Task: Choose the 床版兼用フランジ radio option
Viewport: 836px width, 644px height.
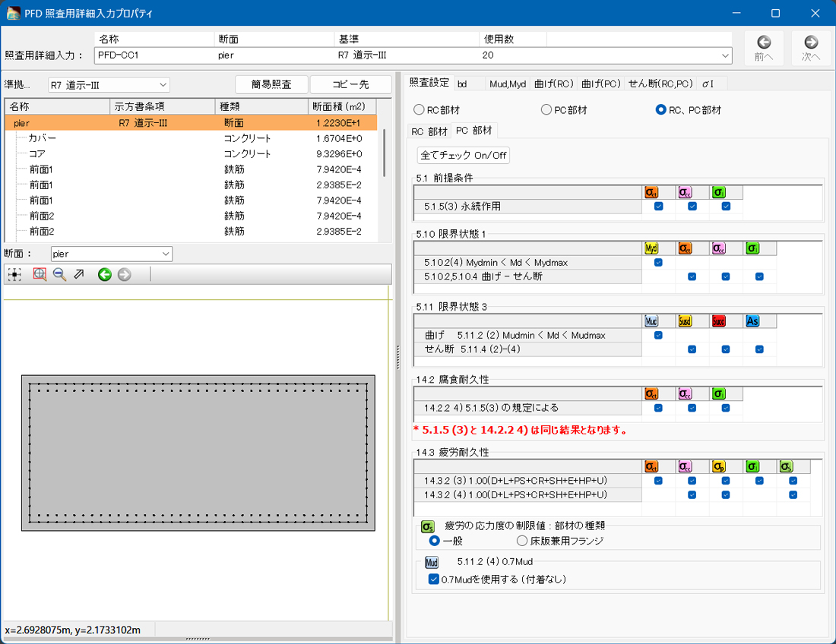Action: 522,541
